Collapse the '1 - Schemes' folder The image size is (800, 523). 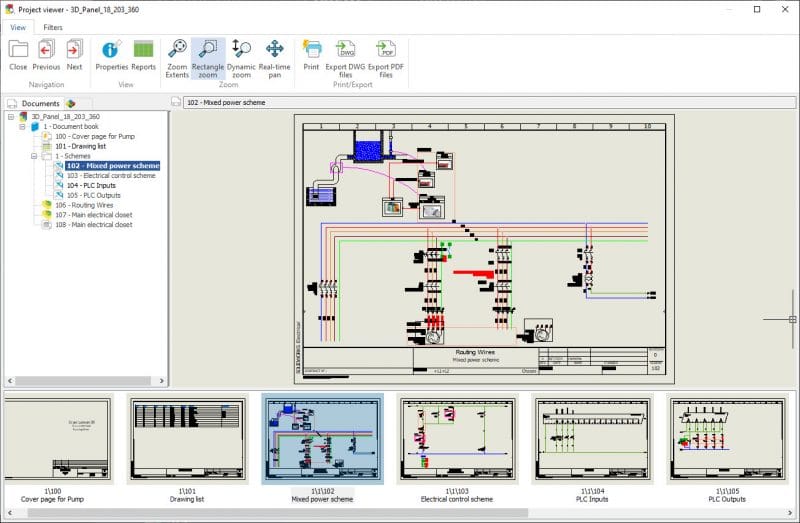pyautogui.click(x=34, y=156)
